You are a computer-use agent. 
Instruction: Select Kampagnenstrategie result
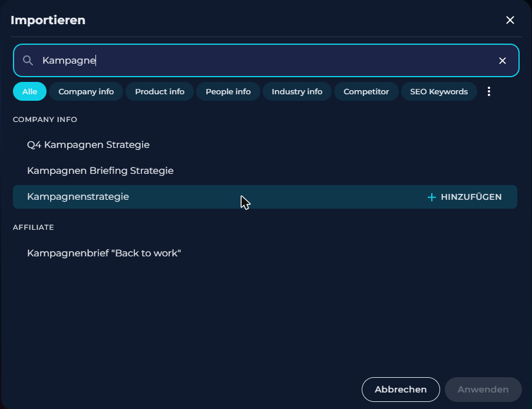click(265, 197)
